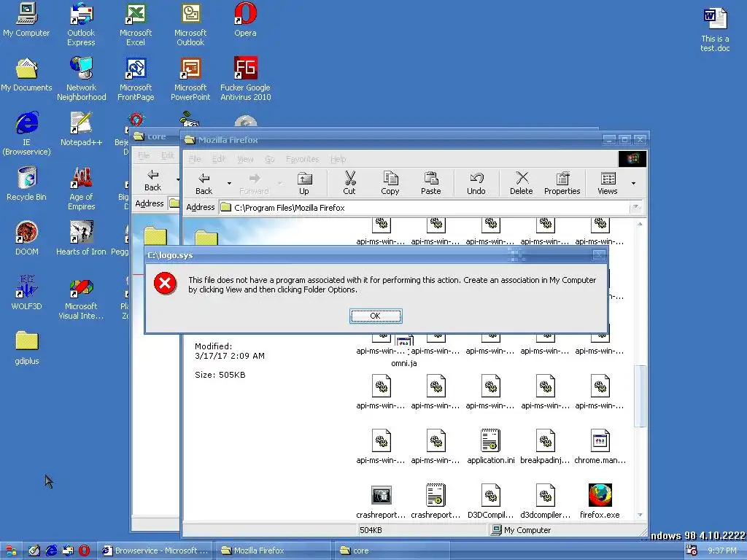Switch to Mozilla Firefox taskbar button

pyautogui.click(x=273, y=551)
